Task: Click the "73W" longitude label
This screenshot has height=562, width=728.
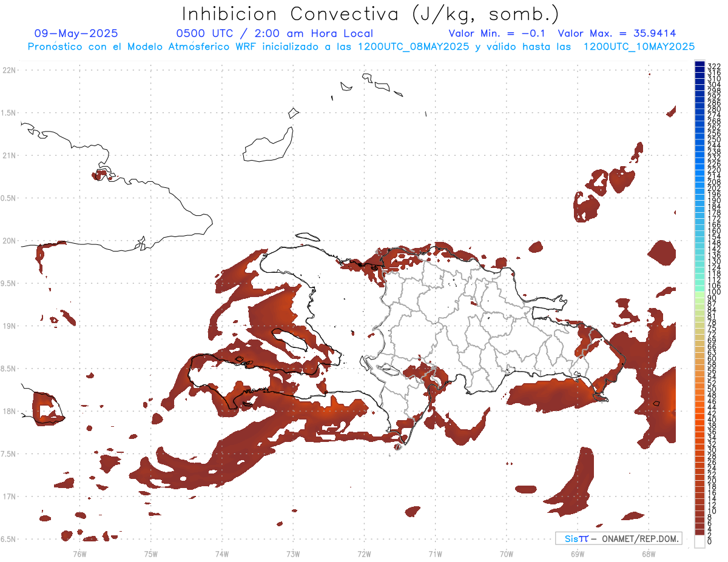Action: click(x=293, y=554)
